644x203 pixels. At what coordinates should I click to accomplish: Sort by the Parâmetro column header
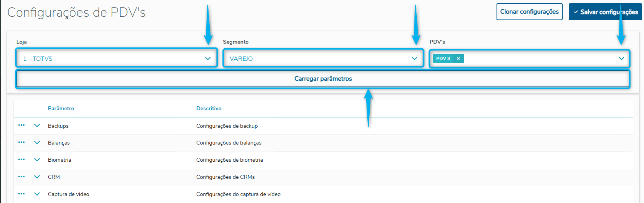pos(61,108)
